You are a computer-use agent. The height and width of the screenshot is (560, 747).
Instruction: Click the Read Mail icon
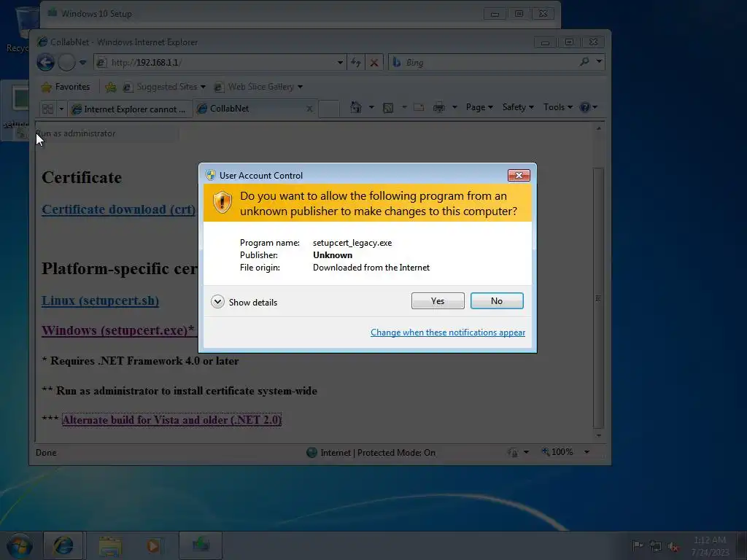[419, 107]
